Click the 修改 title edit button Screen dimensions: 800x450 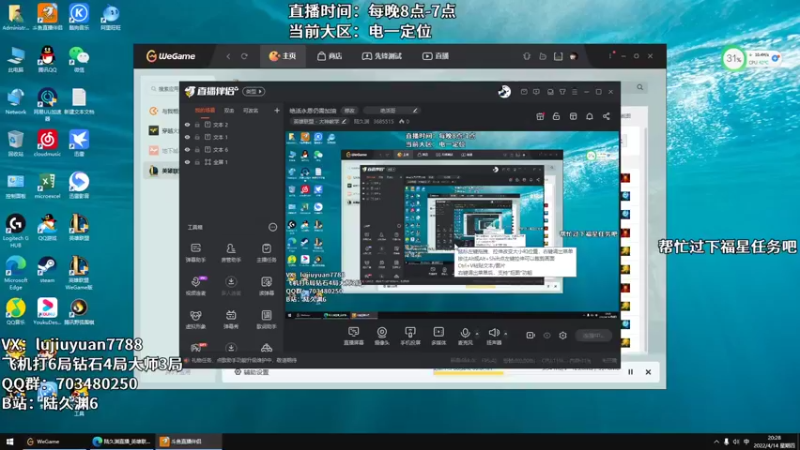(x=349, y=110)
